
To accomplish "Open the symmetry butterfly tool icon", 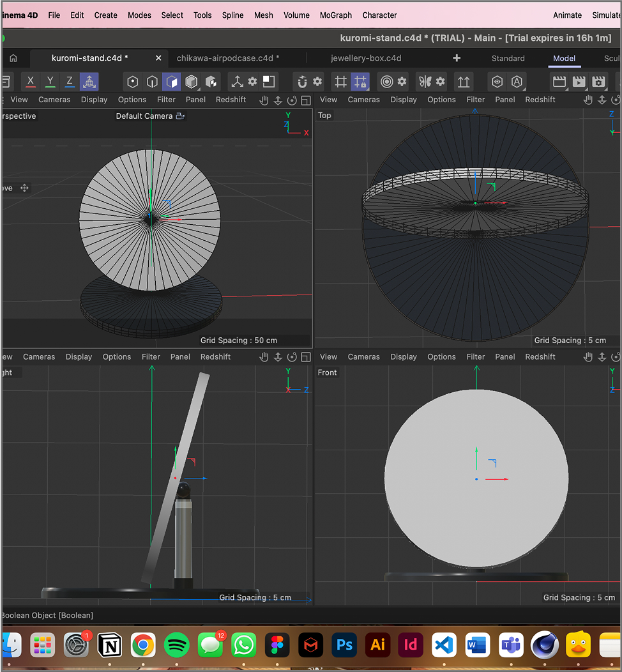I will coord(425,82).
